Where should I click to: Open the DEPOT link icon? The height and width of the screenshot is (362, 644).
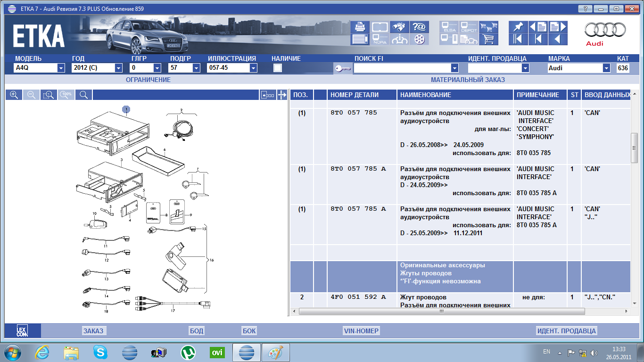[469, 27]
